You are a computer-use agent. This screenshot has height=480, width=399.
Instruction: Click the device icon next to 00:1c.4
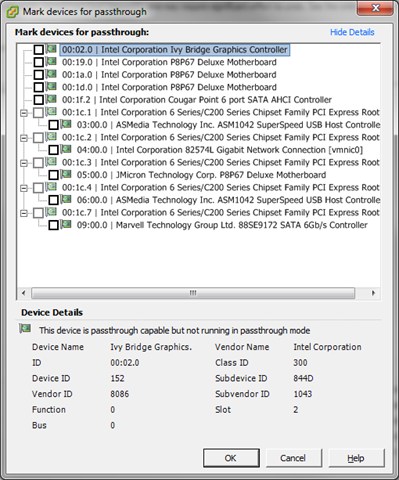(x=51, y=187)
